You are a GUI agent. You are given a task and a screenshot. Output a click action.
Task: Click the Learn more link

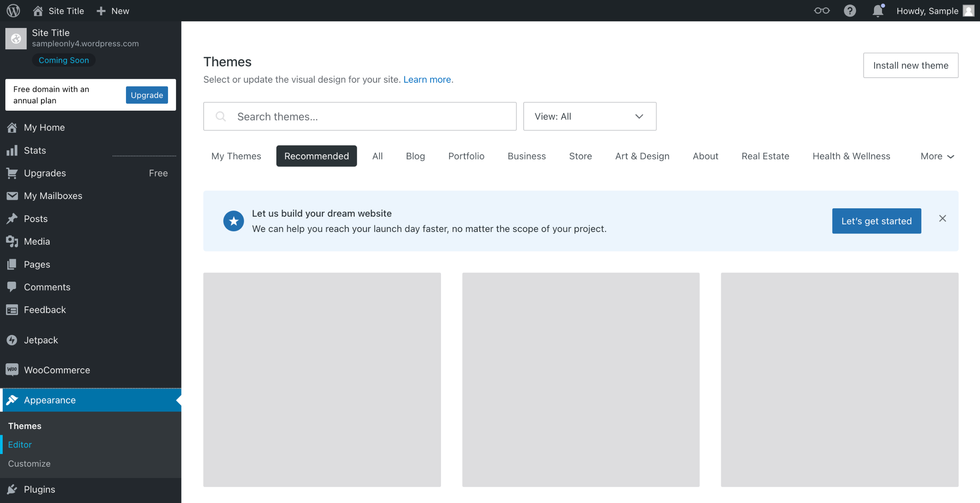[x=427, y=80]
